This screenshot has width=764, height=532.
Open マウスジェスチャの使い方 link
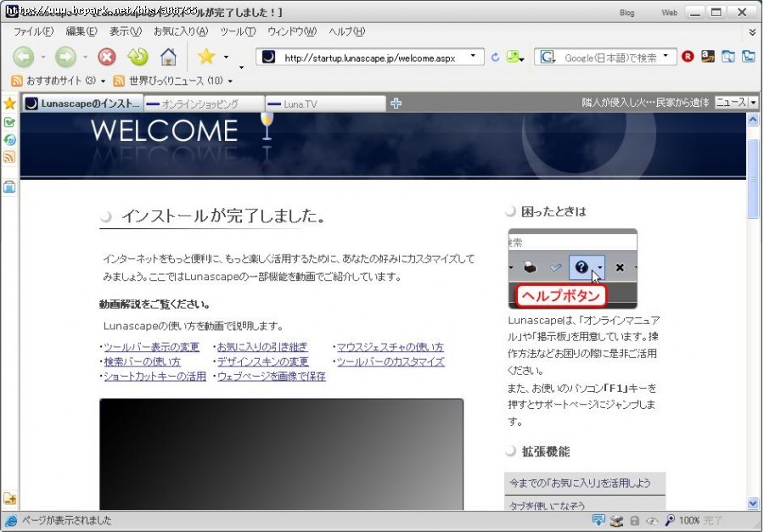pyautogui.click(x=390, y=347)
